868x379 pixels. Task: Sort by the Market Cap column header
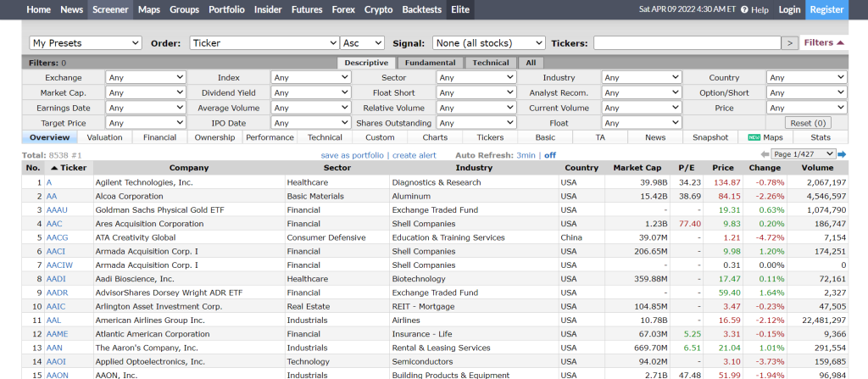[637, 168]
